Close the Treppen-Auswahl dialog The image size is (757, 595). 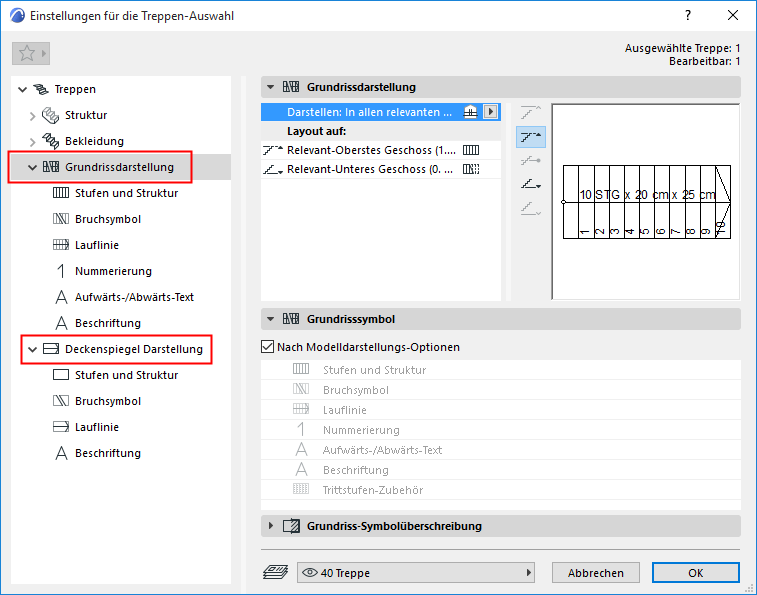(732, 15)
